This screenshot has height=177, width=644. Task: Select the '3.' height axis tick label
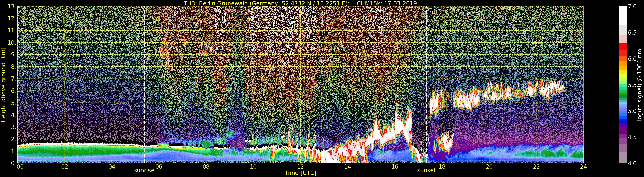click(x=13, y=127)
